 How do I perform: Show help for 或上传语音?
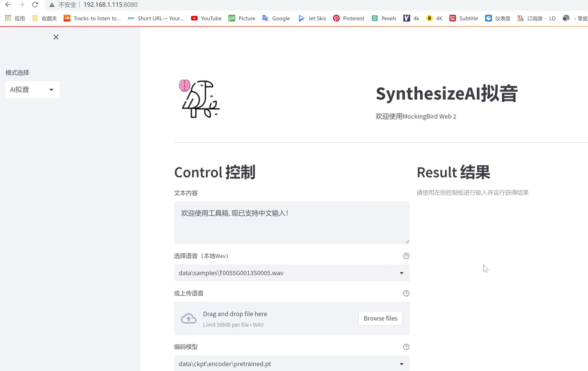(406, 293)
